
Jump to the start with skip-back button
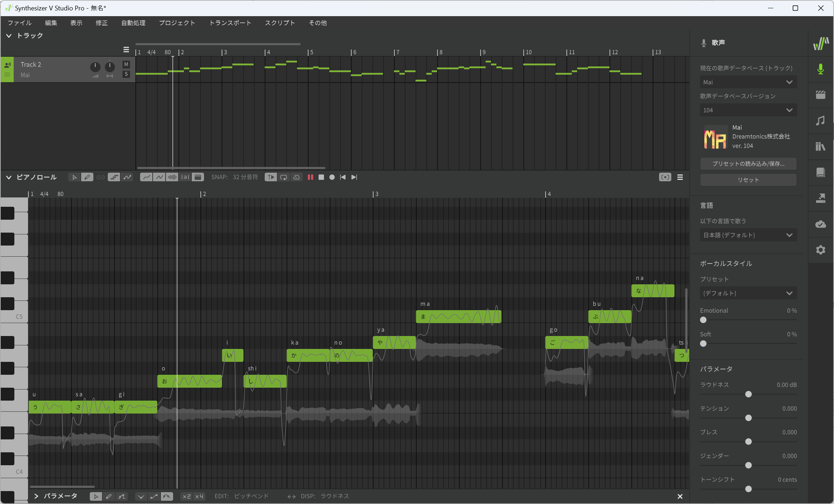tap(343, 177)
